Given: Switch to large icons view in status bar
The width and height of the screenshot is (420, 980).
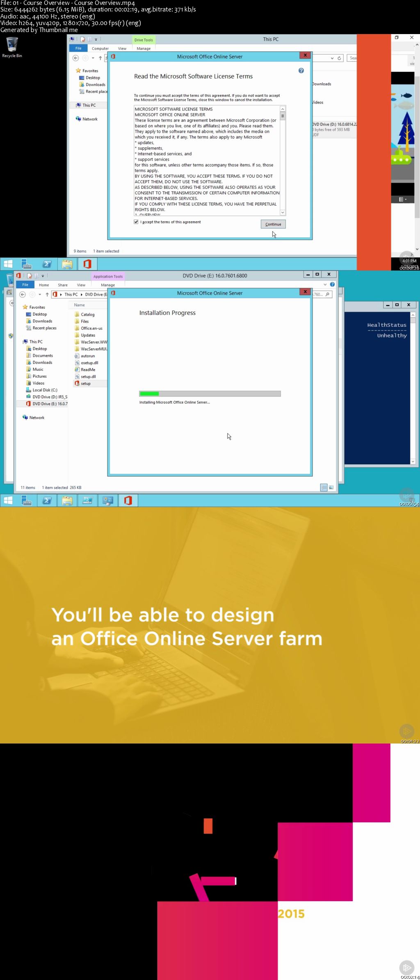Looking at the screenshot, I should pyautogui.click(x=331, y=487).
